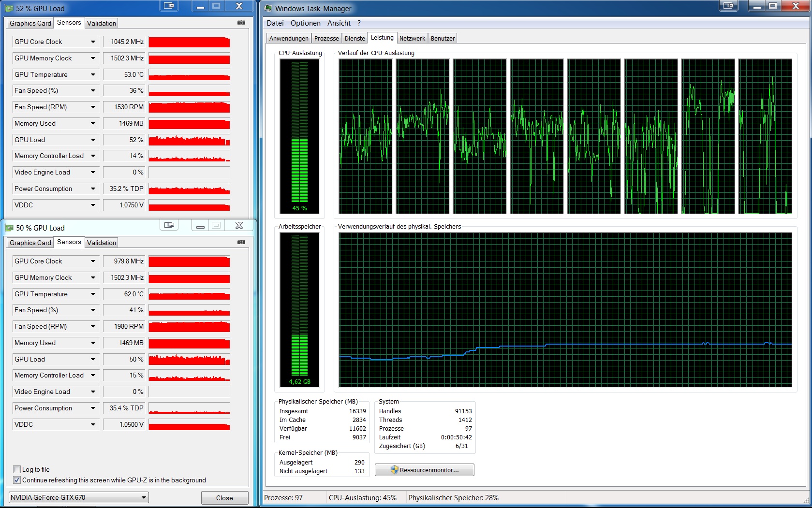This screenshot has width=812, height=508.
Task: Click 35.2 % TDP power value in top window
Action: click(x=124, y=189)
